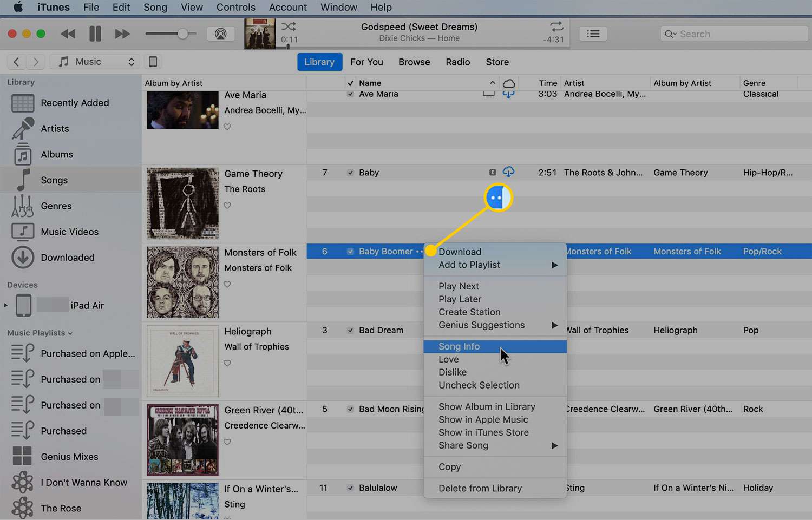Open the Add to Playlist submenu
The width and height of the screenshot is (812, 520).
coord(495,265)
